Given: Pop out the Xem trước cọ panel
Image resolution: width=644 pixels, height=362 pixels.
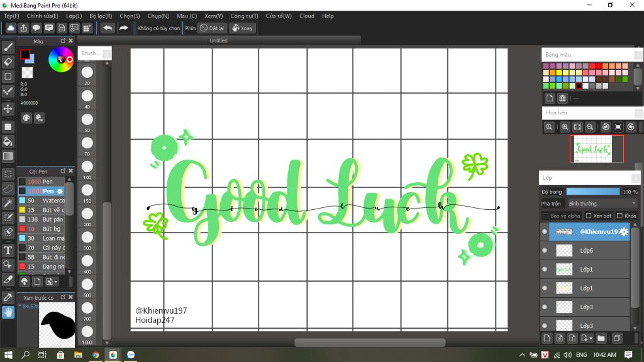Looking at the screenshot, I should (x=63, y=297).
